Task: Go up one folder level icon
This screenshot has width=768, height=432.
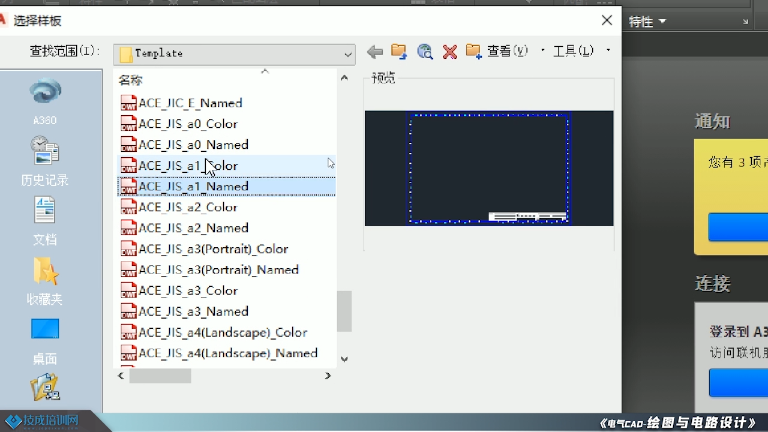Action: pyautogui.click(x=399, y=51)
